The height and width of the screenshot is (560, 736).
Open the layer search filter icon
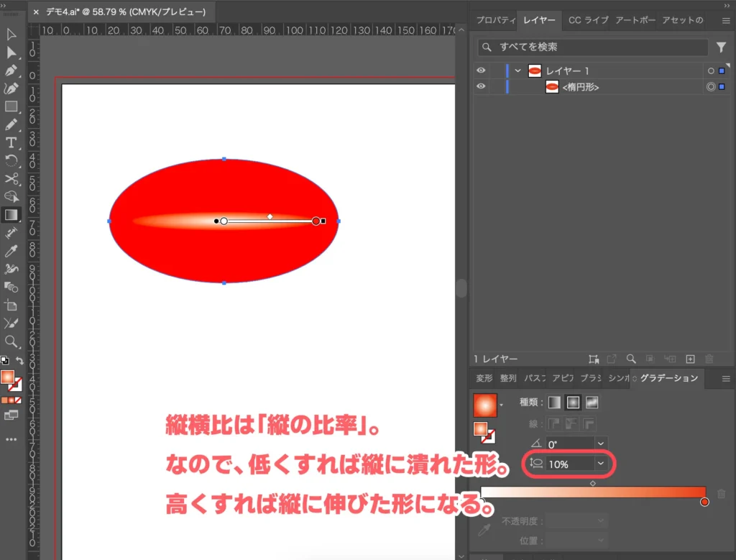click(722, 47)
